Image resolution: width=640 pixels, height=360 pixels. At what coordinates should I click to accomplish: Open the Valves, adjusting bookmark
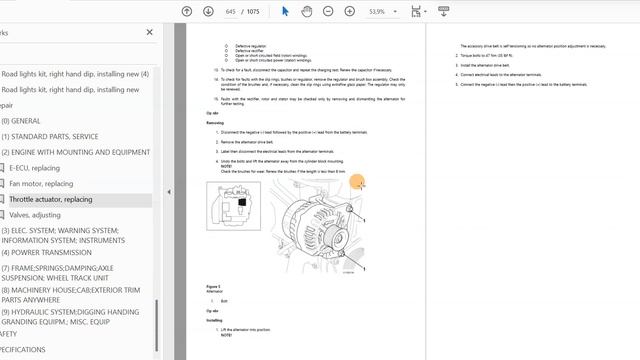point(35,215)
